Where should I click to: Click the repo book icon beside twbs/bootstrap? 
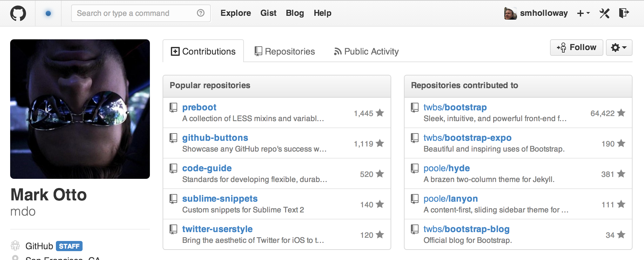pyautogui.click(x=415, y=107)
